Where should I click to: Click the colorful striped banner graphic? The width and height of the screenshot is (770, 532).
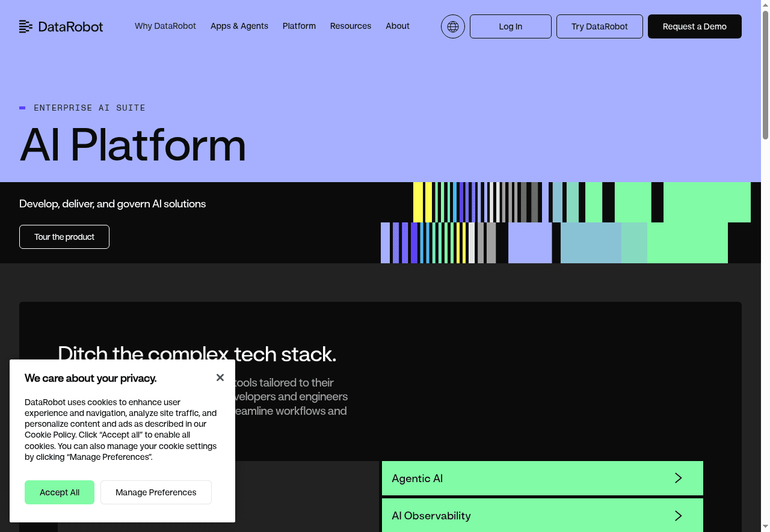565,222
